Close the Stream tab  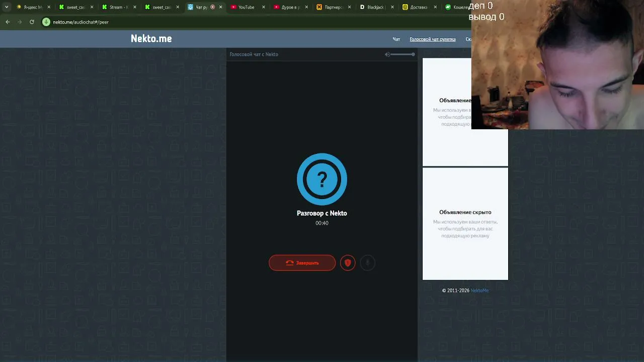[x=134, y=7]
